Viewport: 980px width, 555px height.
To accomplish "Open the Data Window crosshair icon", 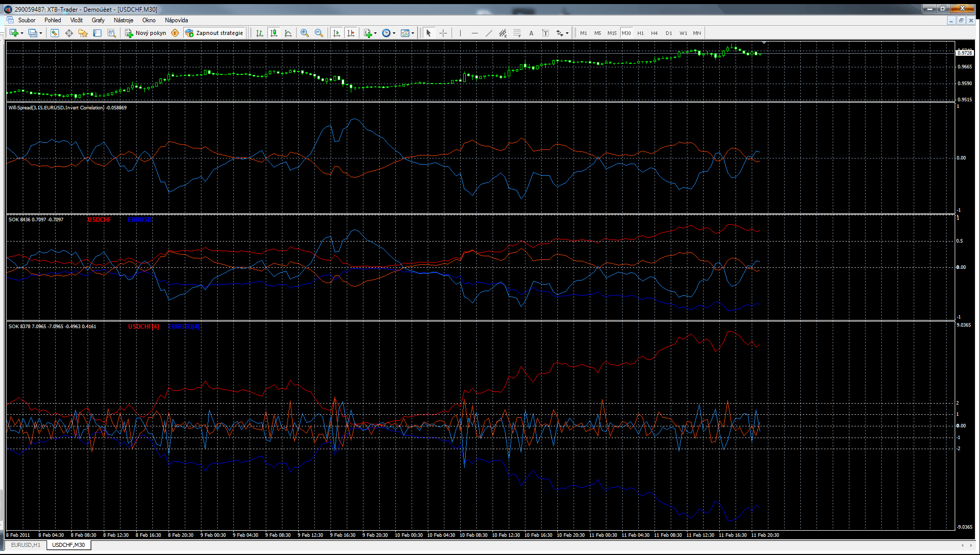I will point(69,33).
